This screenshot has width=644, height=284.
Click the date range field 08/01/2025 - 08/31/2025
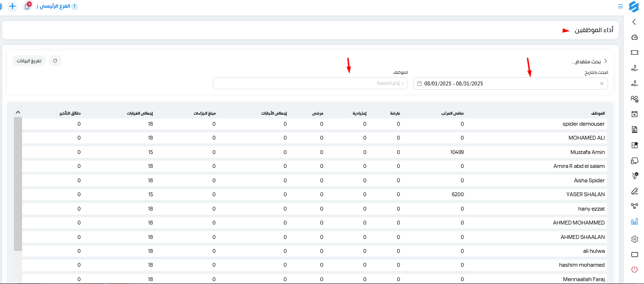[510, 83]
